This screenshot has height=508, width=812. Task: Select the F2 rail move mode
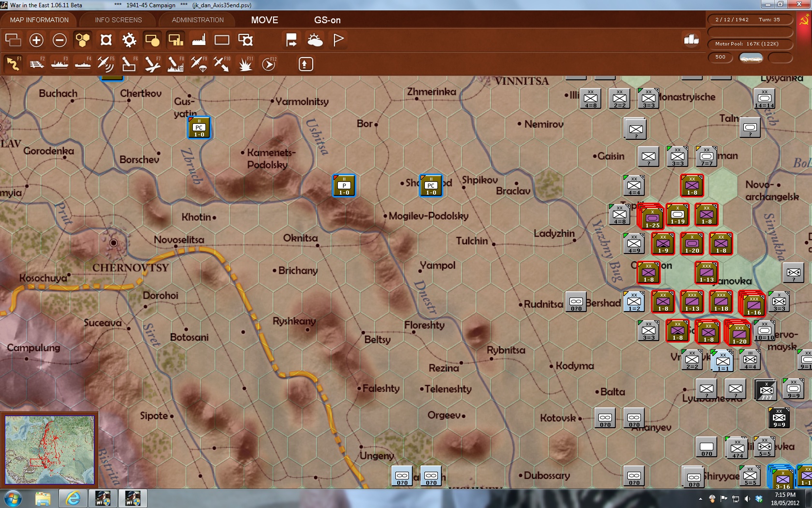(37, 64)
